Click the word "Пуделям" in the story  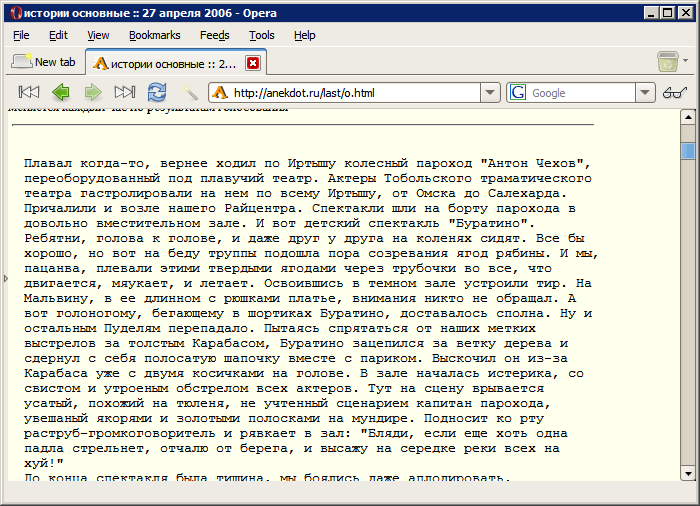(132, 328)
